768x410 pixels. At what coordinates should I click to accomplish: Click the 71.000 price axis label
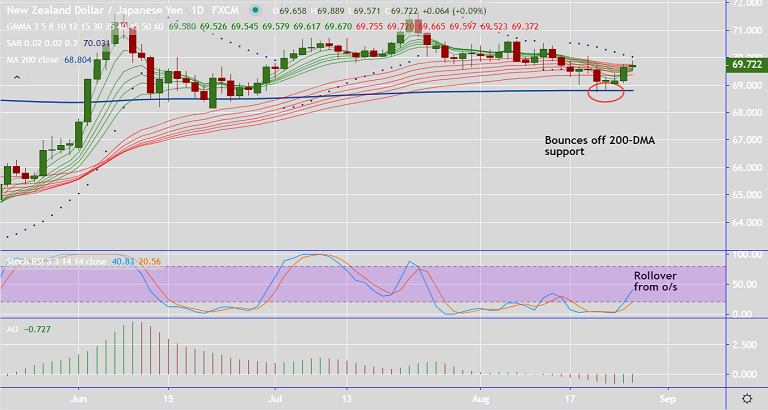(746, 30)
